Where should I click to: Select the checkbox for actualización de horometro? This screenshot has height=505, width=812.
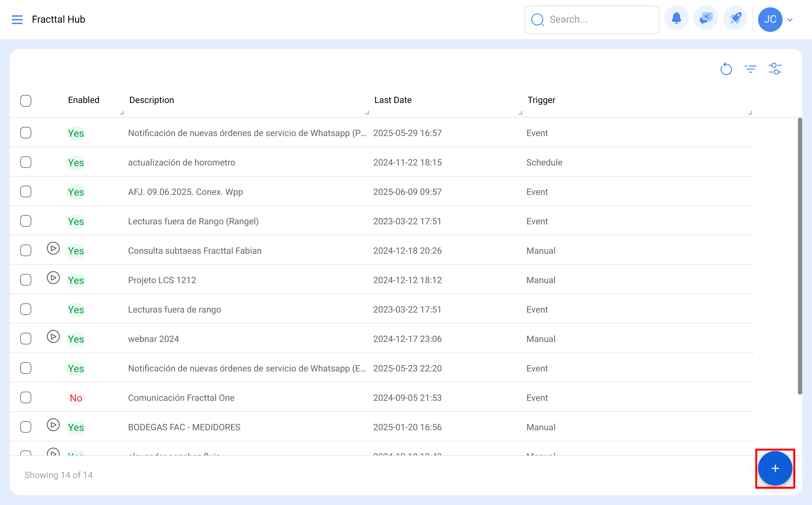[x=26, y=162]
